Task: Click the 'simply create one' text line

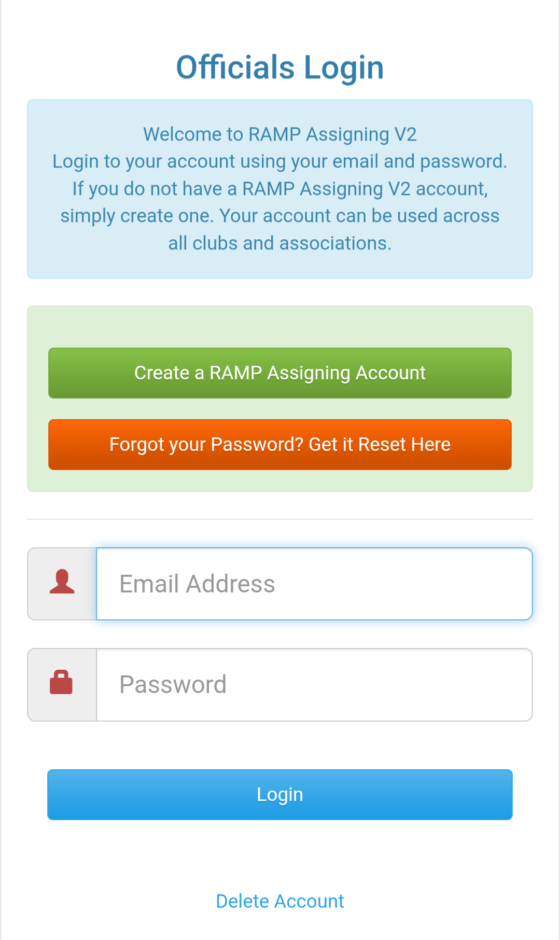Action: point(280,216)
